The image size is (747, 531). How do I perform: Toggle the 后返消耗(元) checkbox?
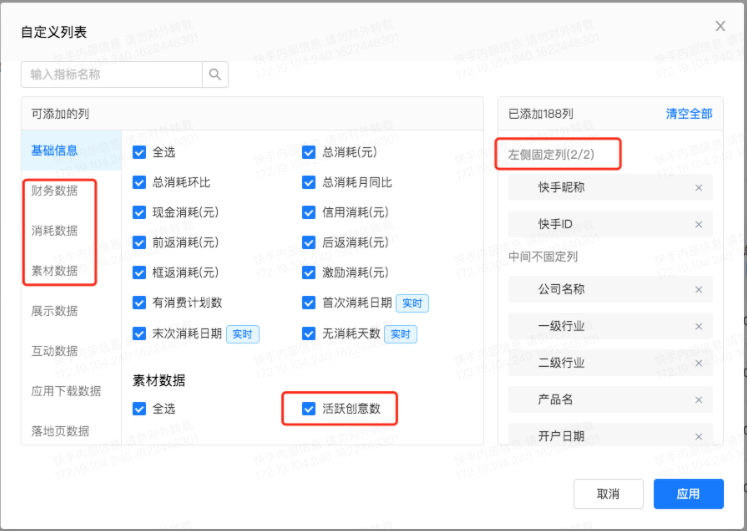coord(309,242)
